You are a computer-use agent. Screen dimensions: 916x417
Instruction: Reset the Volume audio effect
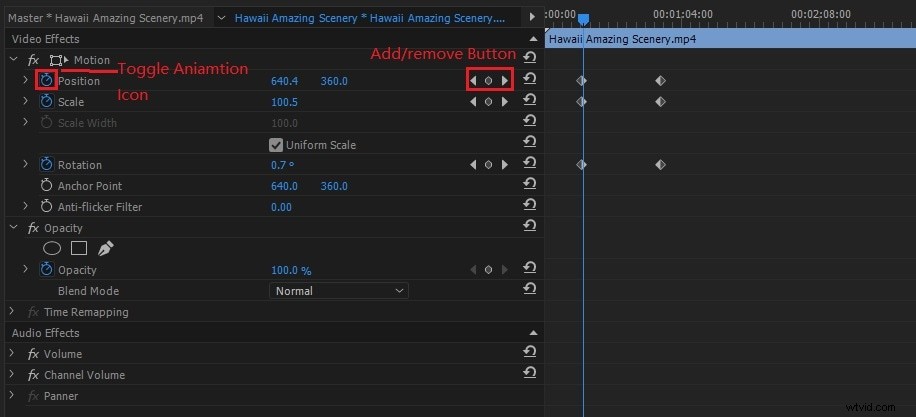(530, 352)
